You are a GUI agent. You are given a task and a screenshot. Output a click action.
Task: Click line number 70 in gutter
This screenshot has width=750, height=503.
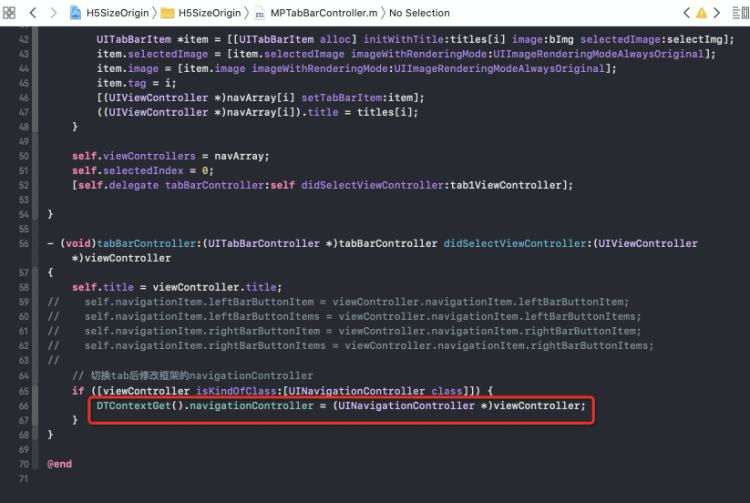point(24,464)
